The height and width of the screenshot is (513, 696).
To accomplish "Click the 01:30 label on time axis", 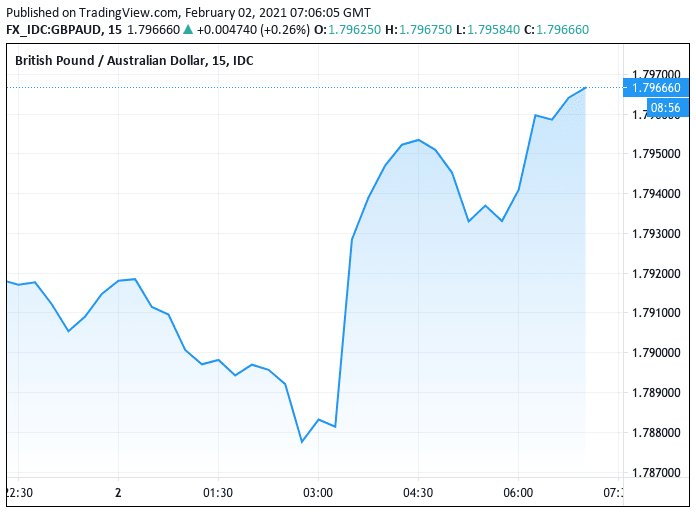I will 218,493.
